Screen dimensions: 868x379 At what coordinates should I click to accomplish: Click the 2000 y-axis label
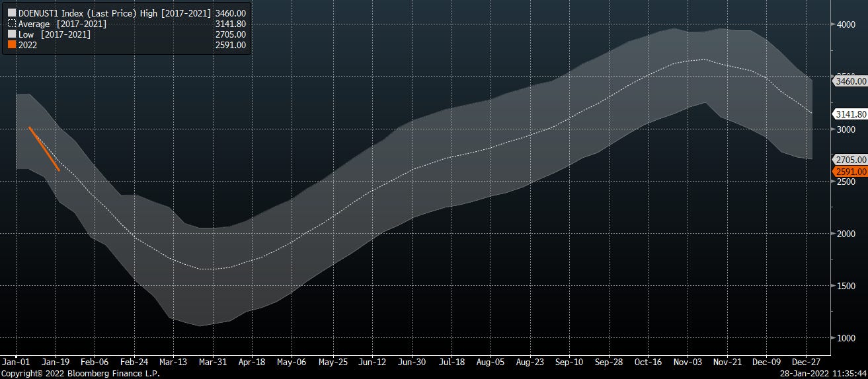pos(848,234)
